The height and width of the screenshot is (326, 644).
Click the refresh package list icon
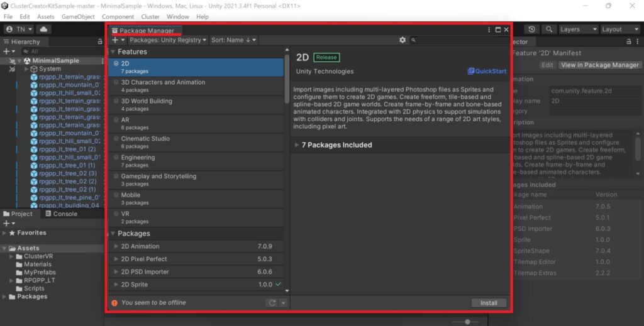[272, 303]
